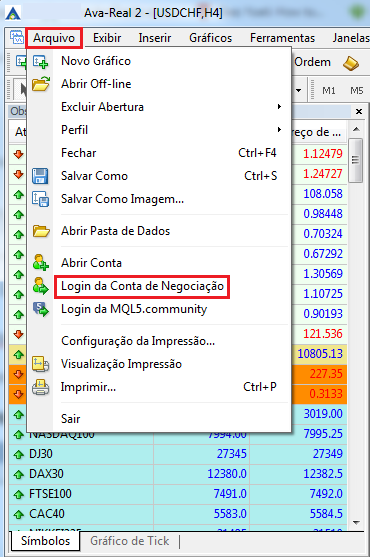This screenshot has height=557, width=370.
Task: Expand the Perfil submenu arrow
Action: (x=279, y=130)
